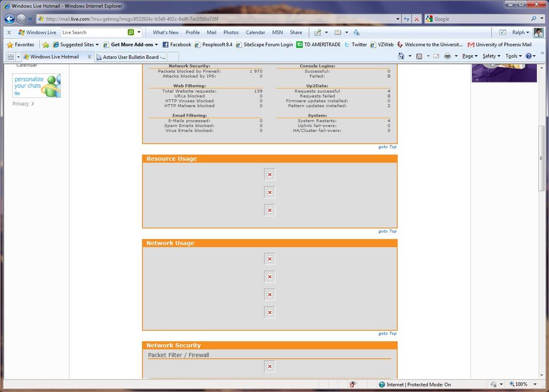Open the Ralph account dropdown
Screen dimensions: 549x392
pyautogui.click(x=521, y=32)
